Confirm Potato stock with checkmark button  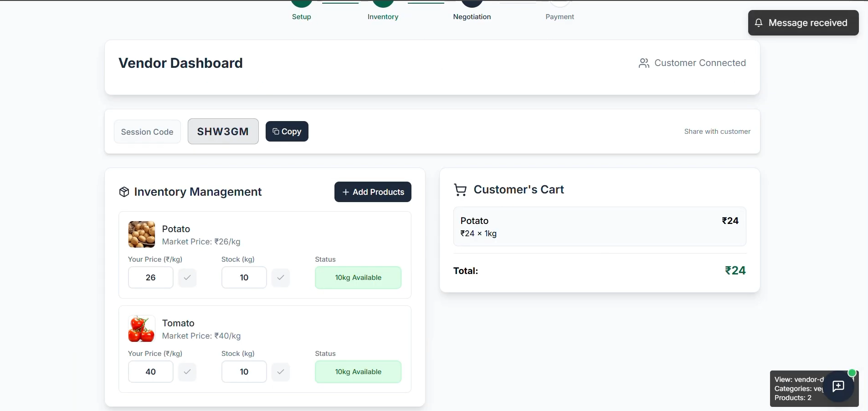point(281,278)
